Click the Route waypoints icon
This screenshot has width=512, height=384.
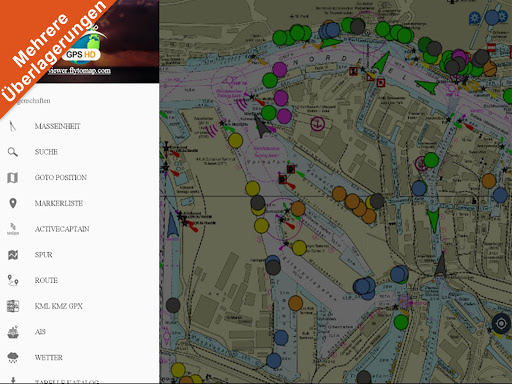[x=13, y=280]
